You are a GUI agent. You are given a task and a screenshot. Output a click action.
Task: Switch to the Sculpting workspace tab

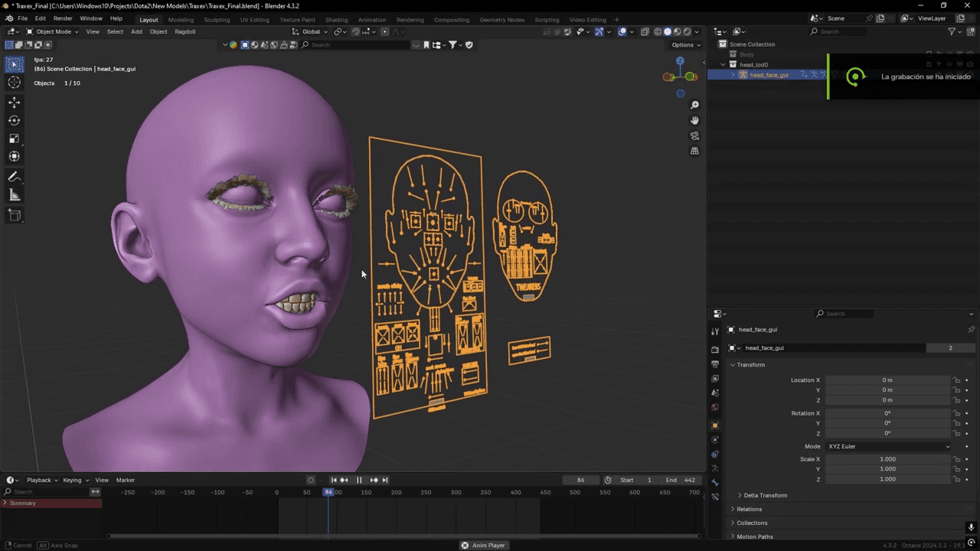(x=216, y=19)
